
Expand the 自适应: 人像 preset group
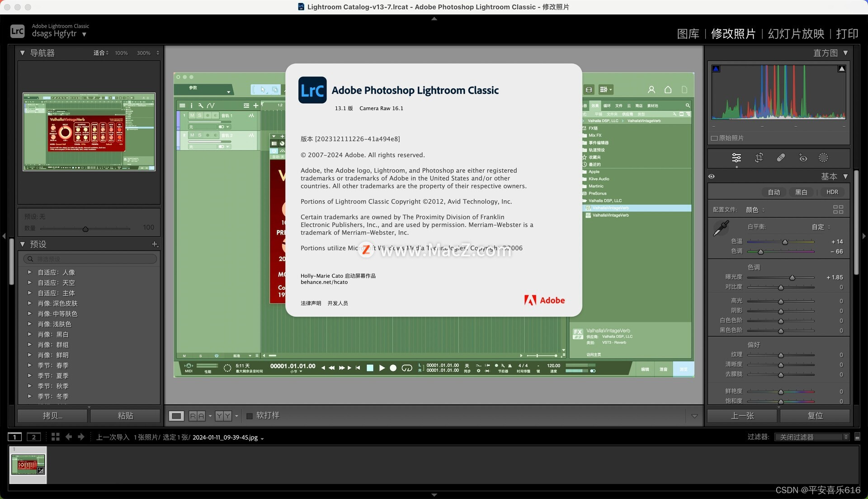(x=30, y=272)
